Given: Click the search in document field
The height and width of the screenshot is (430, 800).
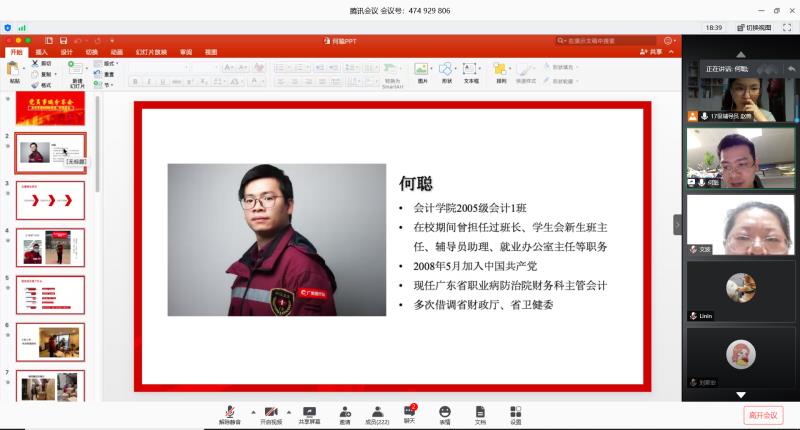Looking at the screenshot, I should coord(606,40).
